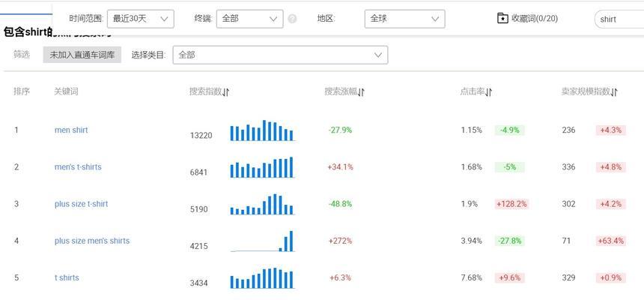Select the search index value 3434
Viewport: 644px width, 300px height.
point(198,283)
